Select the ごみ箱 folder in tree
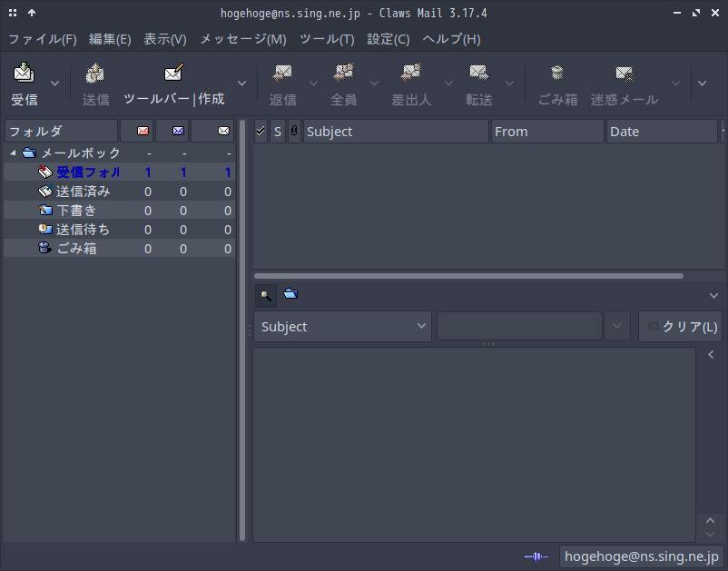Image resolution: width=728 pixels, height=571 pixels. tap(119, 249)
